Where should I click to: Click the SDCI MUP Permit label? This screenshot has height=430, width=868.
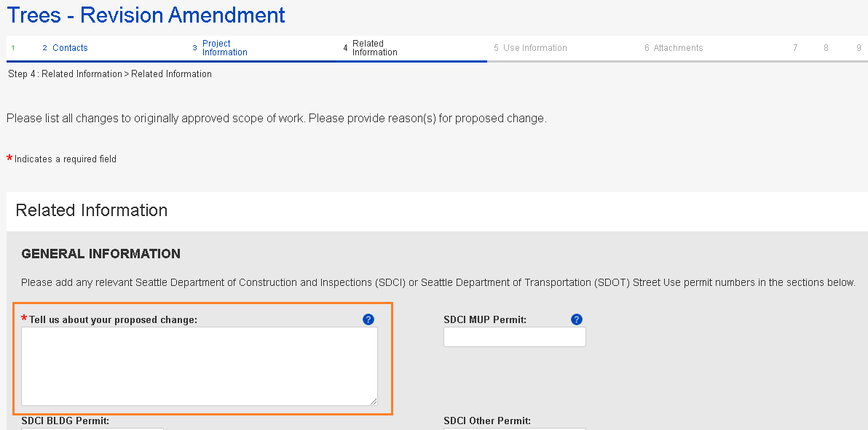(484, 319)
